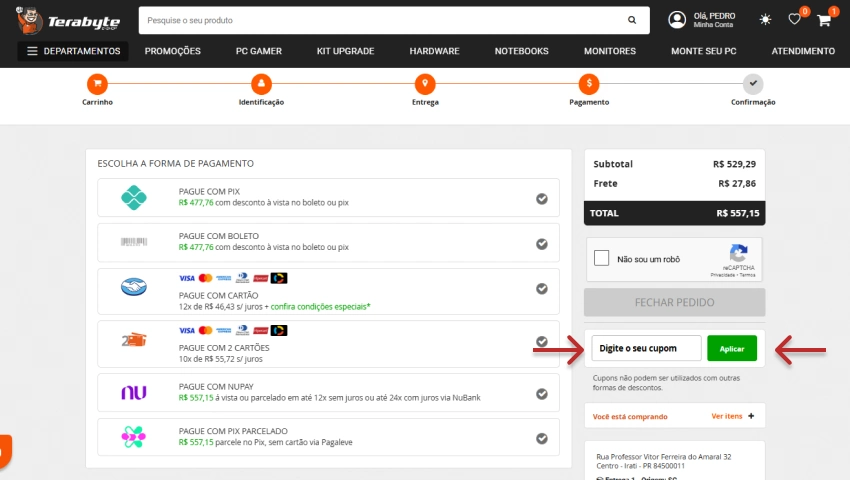Open the Monitores menu
The width and height of the screenshot is (850, 480).
click(x=610, y=51)
